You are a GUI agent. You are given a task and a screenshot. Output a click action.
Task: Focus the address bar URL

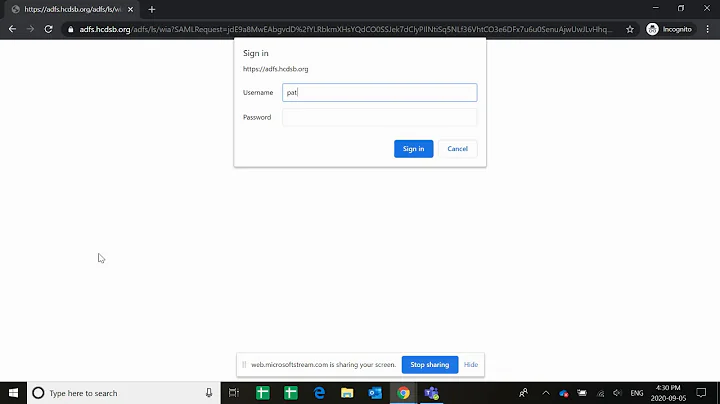(345, 29)
